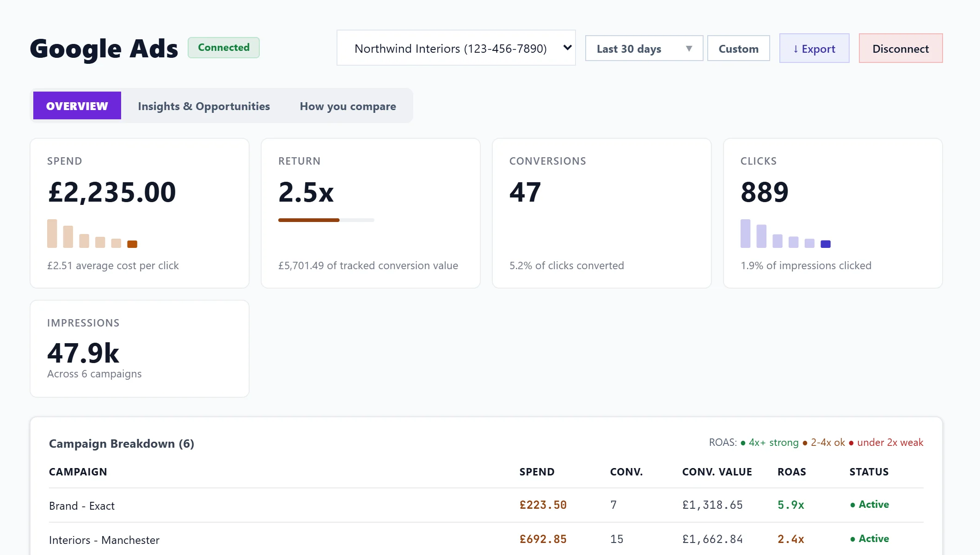This screenshot has height=555, width=980.
Task: Click the Spend mini bar chart
Action: tap(92, 234)
